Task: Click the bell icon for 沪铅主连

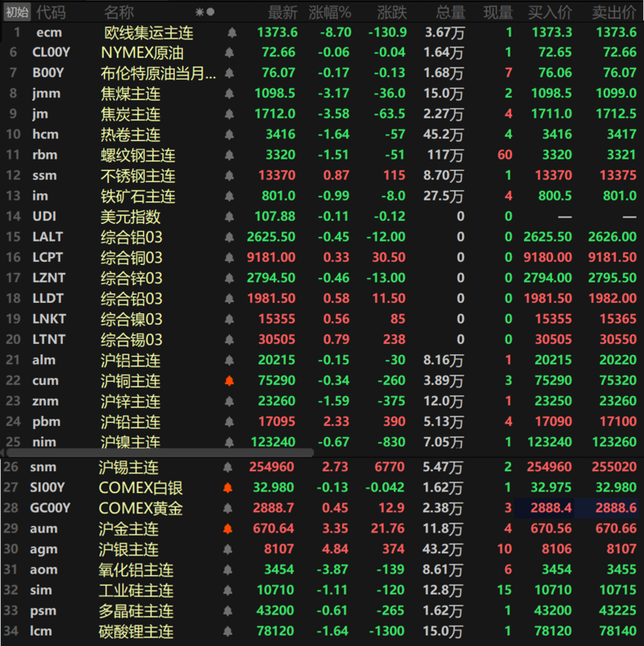Action: tap(229, 421)
